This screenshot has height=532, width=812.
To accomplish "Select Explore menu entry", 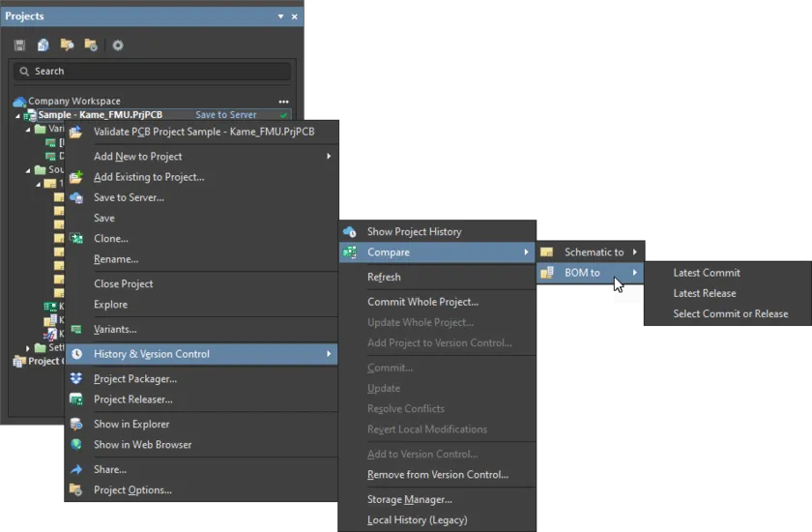I will (110, 305).
